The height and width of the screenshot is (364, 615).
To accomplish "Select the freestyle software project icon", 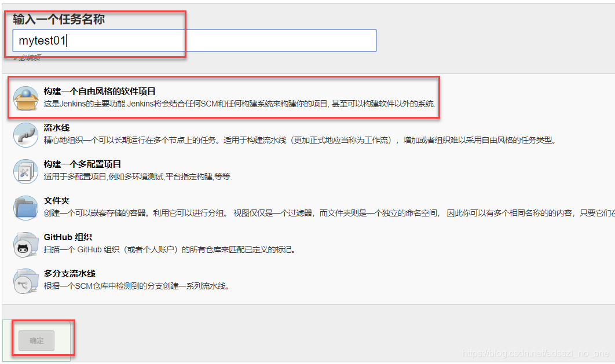I will [x=26, y=98].
